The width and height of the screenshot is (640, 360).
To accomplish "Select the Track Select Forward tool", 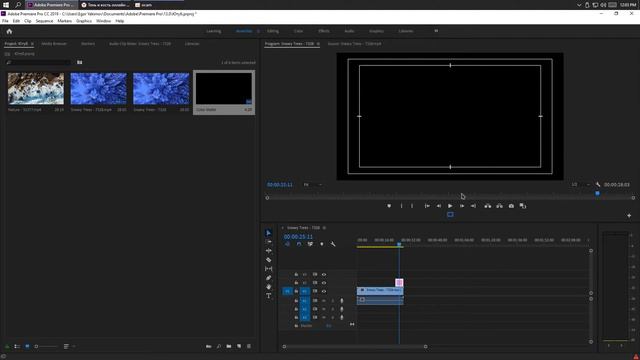I will click(x=269, y=242).
